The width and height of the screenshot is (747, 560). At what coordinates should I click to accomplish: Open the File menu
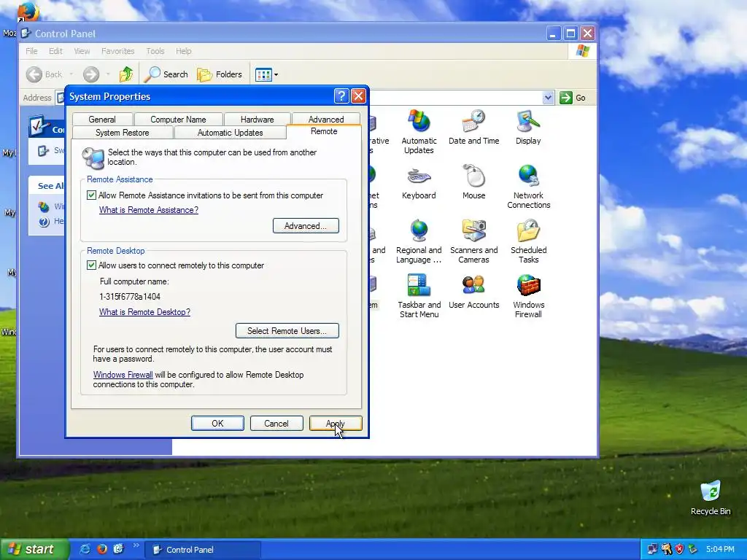(31, 51)
